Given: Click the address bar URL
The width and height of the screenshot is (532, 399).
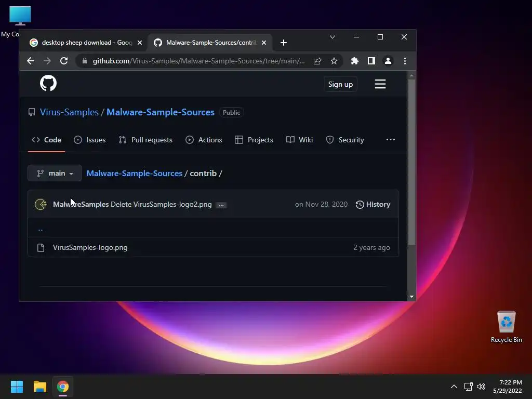Looking at the screenshot, I should (199, 61).
